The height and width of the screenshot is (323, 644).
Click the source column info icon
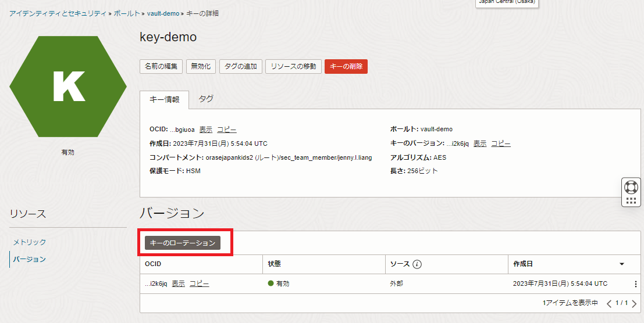click(x=417, y=264)
